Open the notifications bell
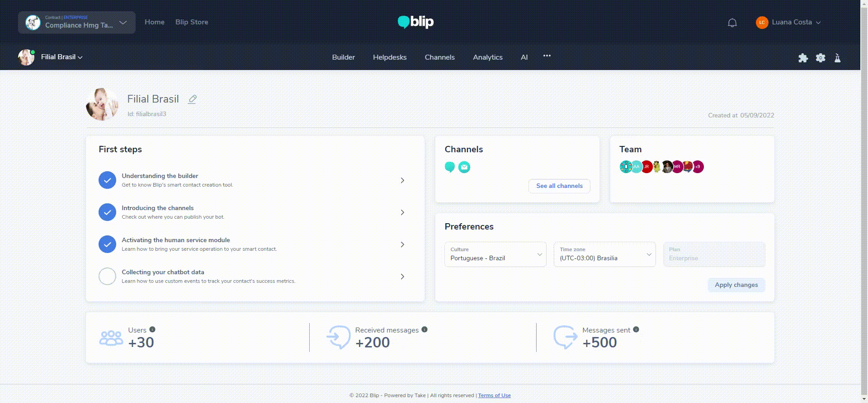The height and width of the screenshot is (403, 868). pyautogui.click(x=732, y=23)
